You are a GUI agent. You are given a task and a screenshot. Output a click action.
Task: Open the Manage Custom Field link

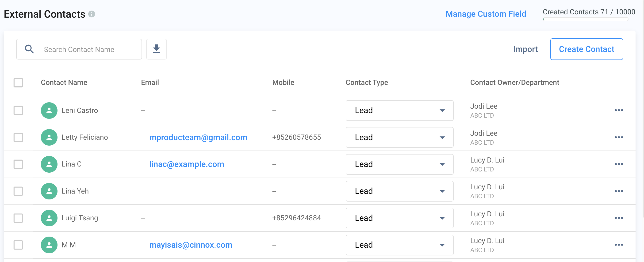(486, 14)
